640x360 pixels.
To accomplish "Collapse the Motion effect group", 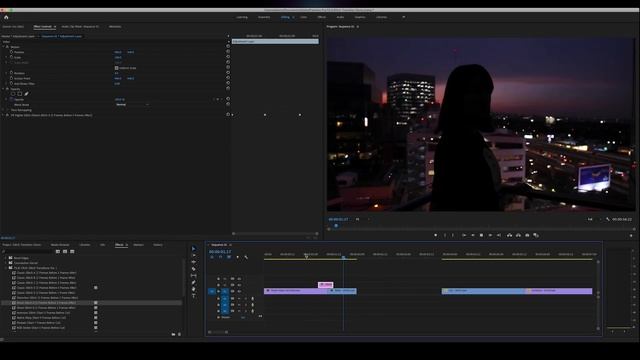I will [x=3, y=47].
